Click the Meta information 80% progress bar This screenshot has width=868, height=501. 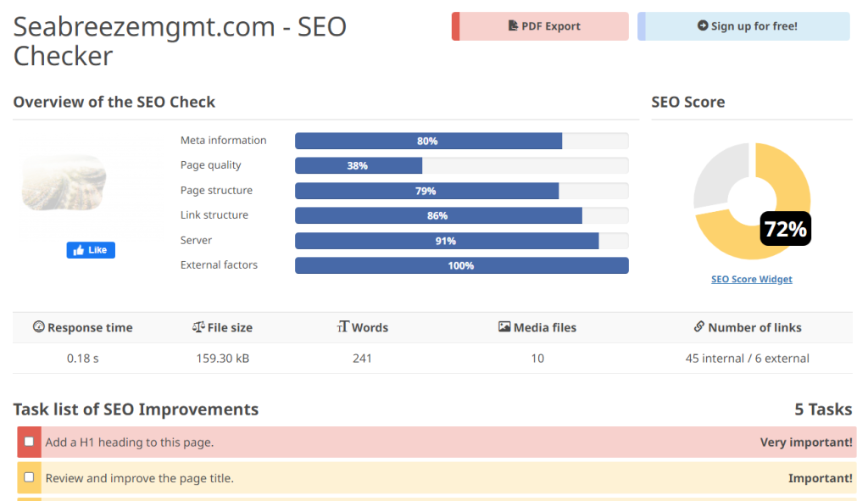coord(428,141)
